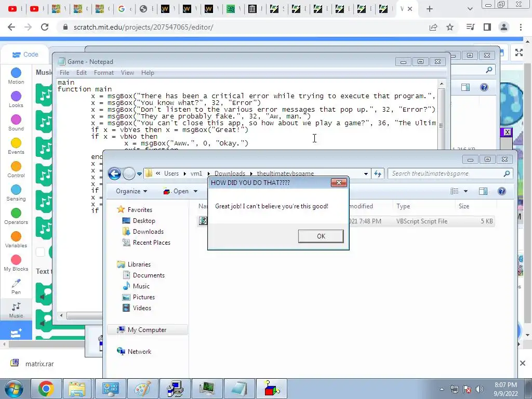Select the My Blocks category in Scratch
The width and height of the screenshot is (532, 399).
coord(16,263)
